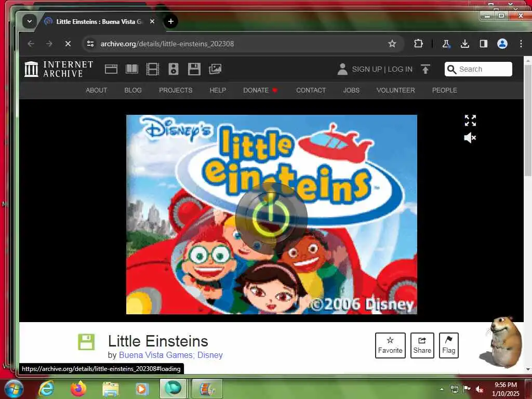Open the Web (Wayback) media icon

click(111, 69)
